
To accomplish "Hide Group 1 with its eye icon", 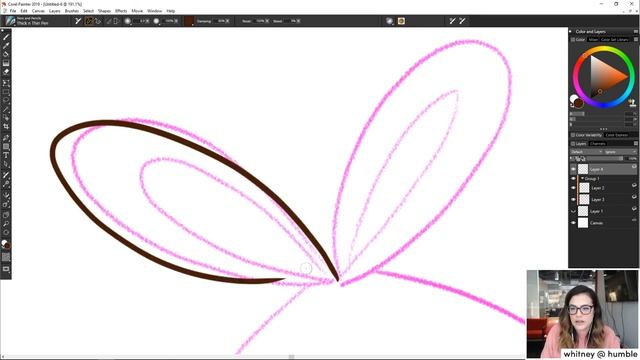I will click(x=573, y=179).
